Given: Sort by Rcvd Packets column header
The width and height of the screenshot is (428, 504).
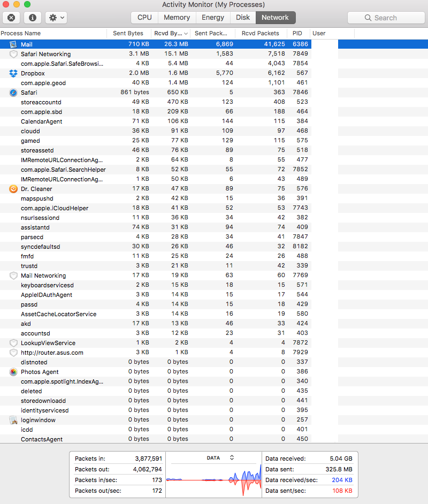Looking at the screenshot, I should [260, 33].
